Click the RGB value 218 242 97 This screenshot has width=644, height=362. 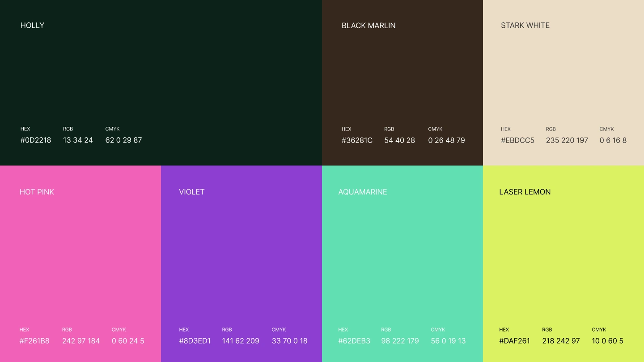click(x=561, y=341)
